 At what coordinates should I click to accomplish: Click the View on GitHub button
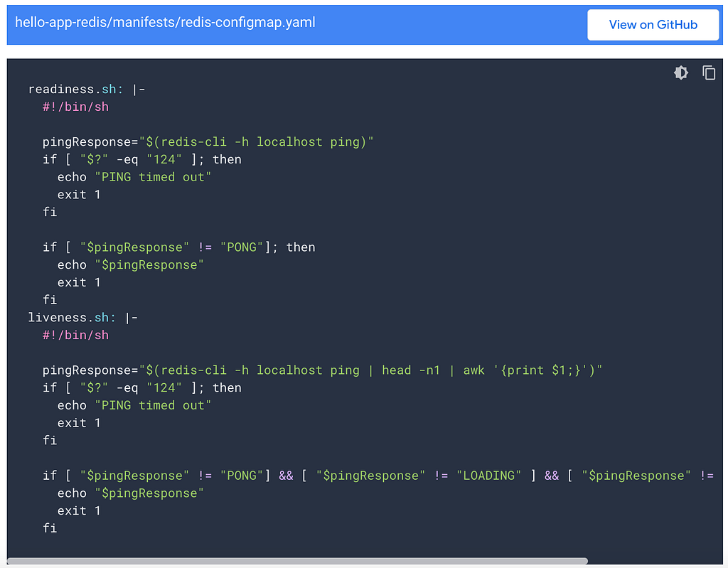point(653,25)
